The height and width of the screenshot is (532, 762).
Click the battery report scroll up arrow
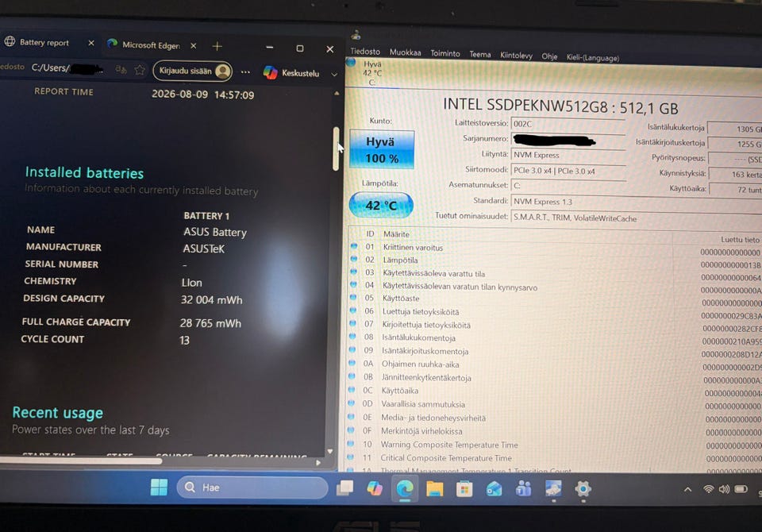point(337,93)
